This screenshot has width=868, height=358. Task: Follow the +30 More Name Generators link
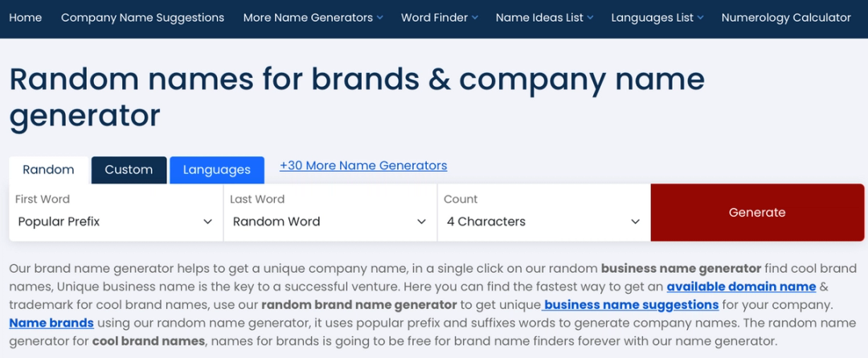point(363,165)
